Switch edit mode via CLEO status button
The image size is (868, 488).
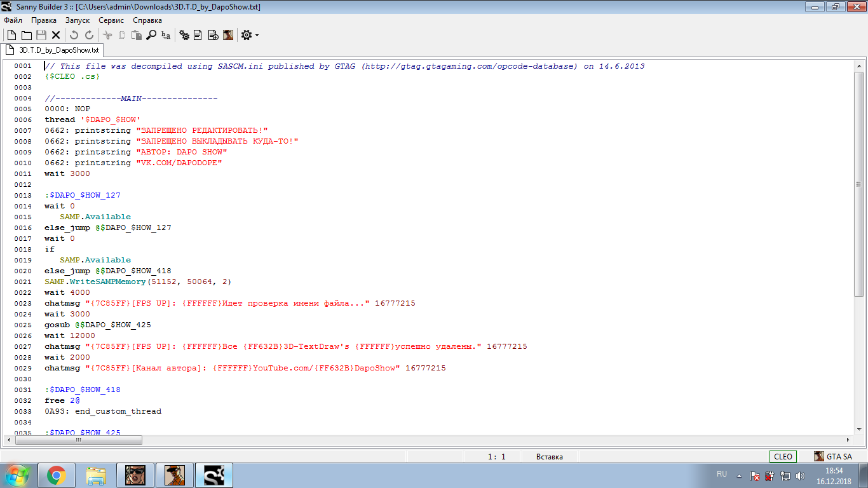pos(783,456)
